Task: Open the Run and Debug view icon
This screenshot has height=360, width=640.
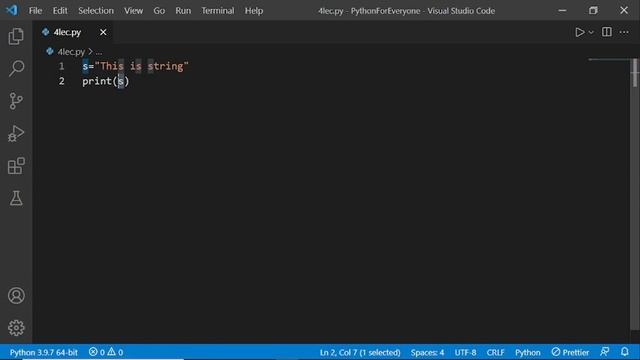Action: pos(16,133)
